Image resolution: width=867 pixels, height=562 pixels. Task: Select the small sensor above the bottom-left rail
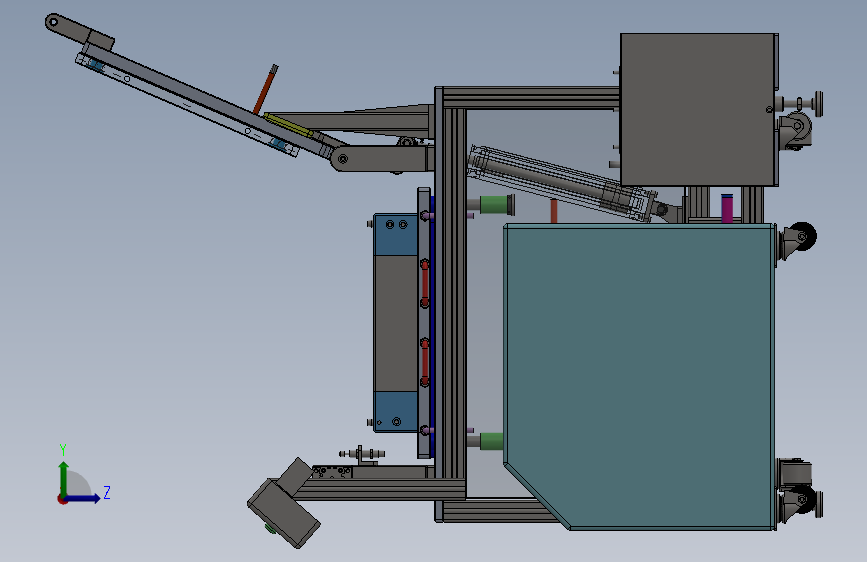point(362,454)
